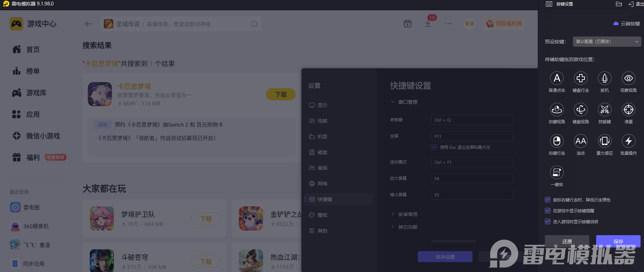
Task: Open 游戏库 in the sidebar
Action: [x=29, y=93]
